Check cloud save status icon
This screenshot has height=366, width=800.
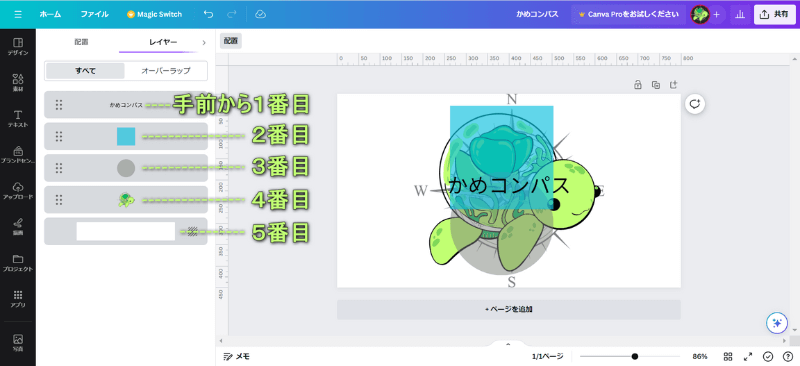(x=260, y=14)
